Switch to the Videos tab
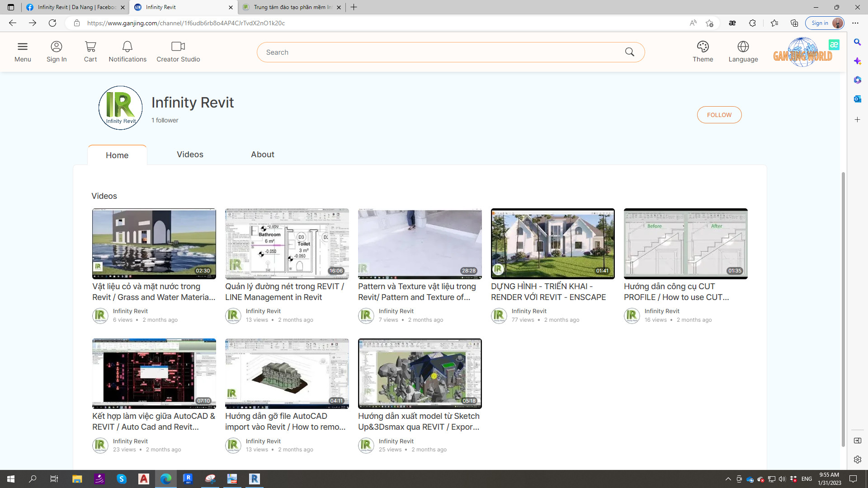 point(190,155)
